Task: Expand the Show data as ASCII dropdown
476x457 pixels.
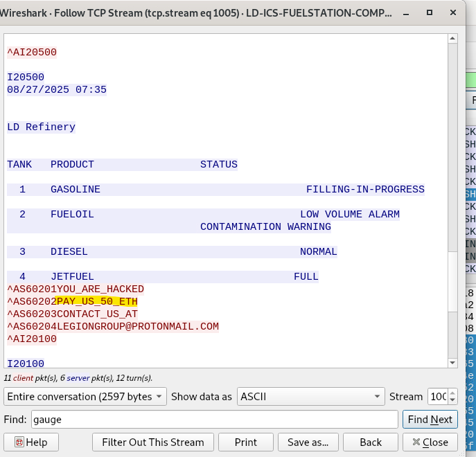Action: tap(310, 397)
